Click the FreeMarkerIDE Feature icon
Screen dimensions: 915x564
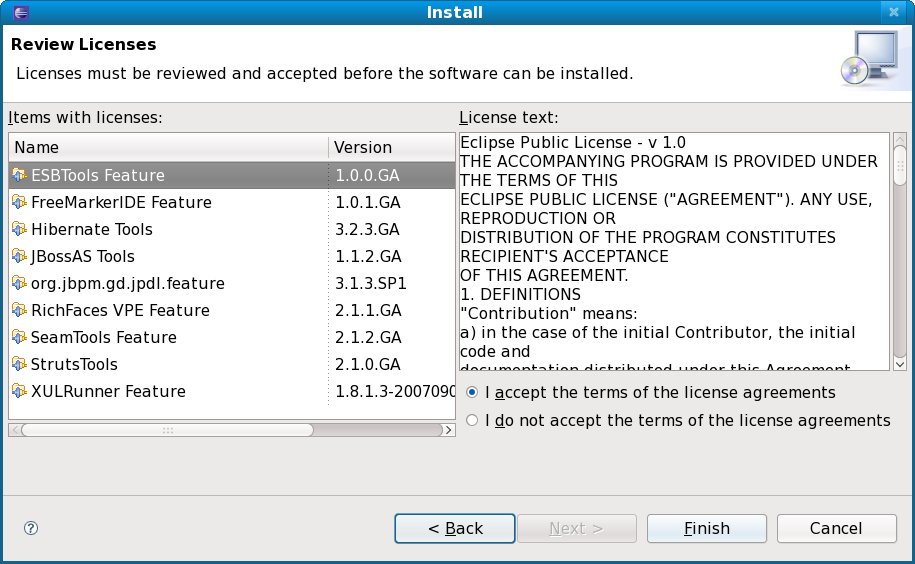[20, 202]
